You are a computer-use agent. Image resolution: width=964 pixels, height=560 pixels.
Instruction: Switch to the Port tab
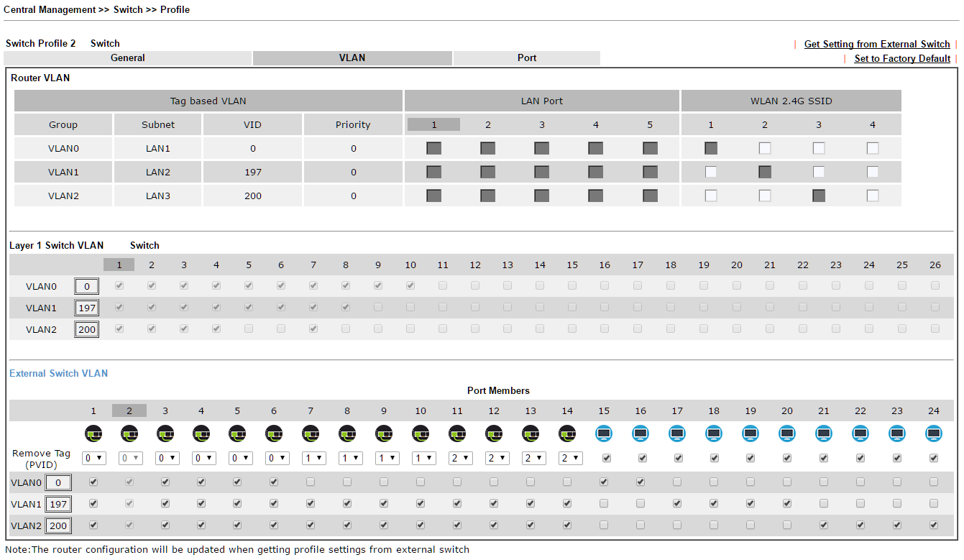[527, 58]
